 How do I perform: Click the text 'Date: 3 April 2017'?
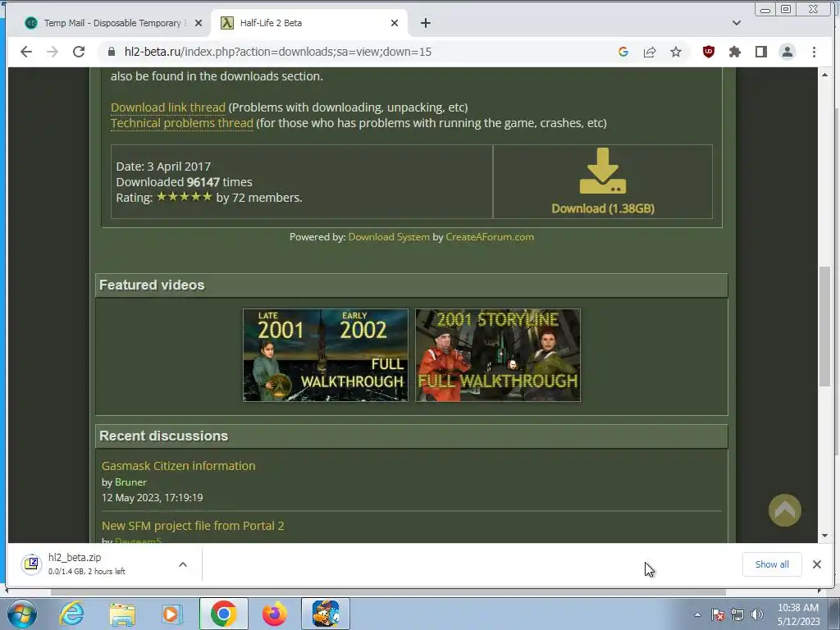[x=163, y=167]
